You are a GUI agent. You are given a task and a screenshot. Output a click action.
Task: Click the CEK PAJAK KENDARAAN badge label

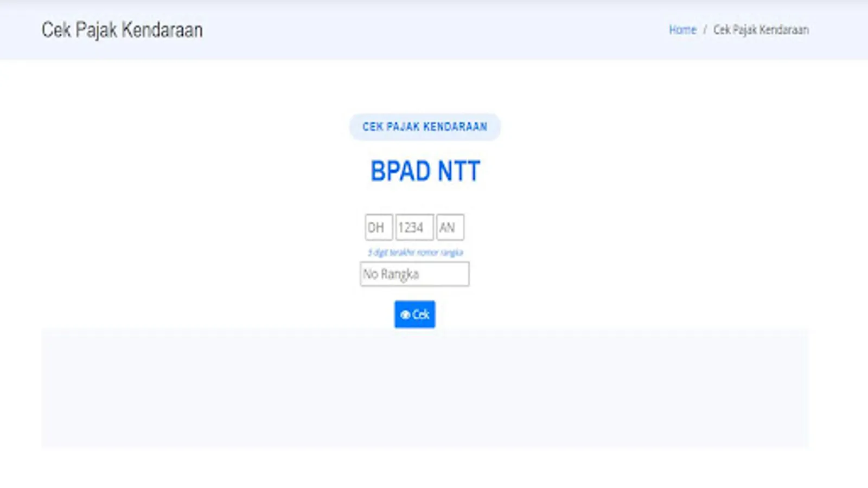(x=425, y=127)
